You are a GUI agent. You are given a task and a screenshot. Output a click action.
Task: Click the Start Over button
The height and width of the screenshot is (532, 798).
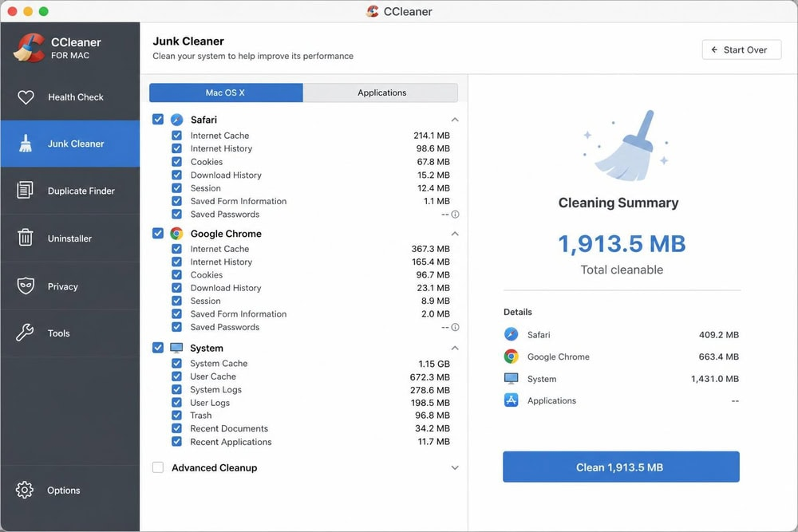click(741, 49)
